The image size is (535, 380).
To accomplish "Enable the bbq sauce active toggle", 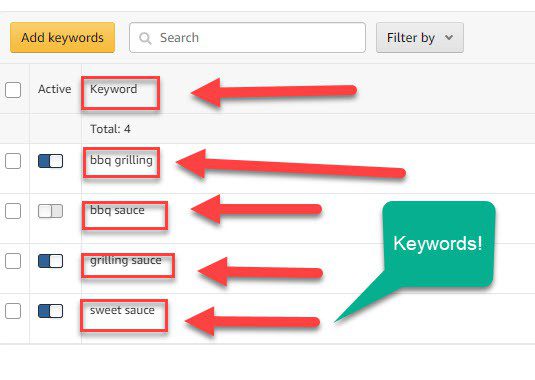I will (50, 211).
